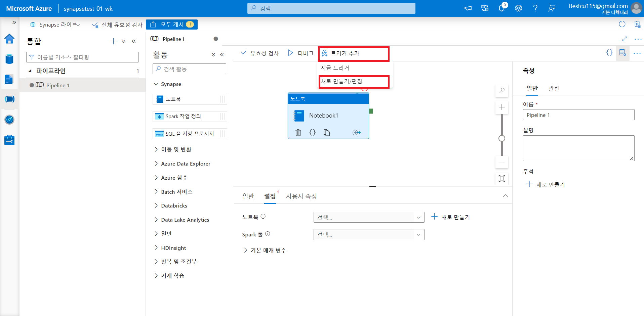Switch to the 일반 tab in bottom panel
Viewport: 644px width, 316px height.
coord(248,196)
